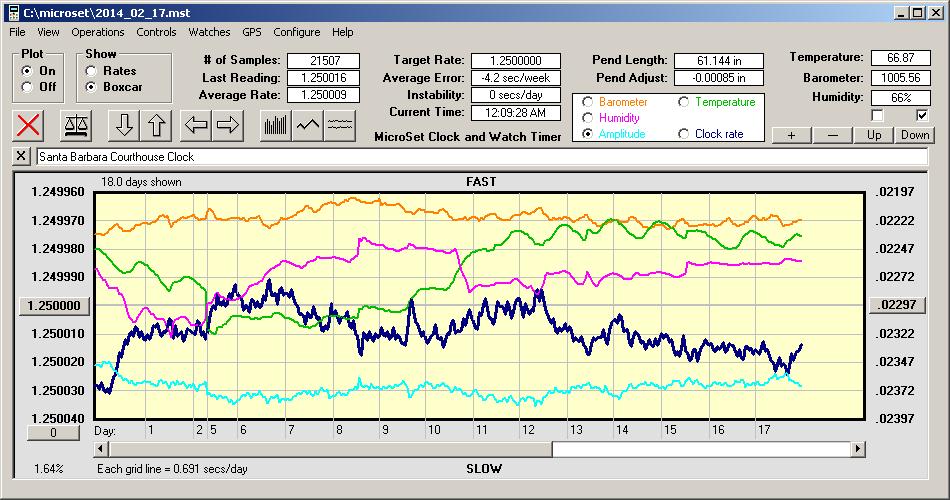Click the 1.250000 left axis button
This screenshot has height=500, width=950.
[x=55, y=305]
